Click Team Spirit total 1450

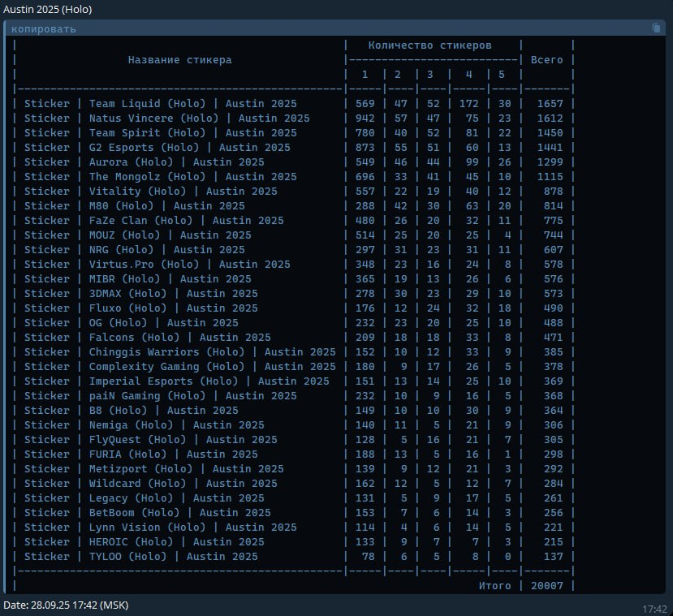[550, 132]
